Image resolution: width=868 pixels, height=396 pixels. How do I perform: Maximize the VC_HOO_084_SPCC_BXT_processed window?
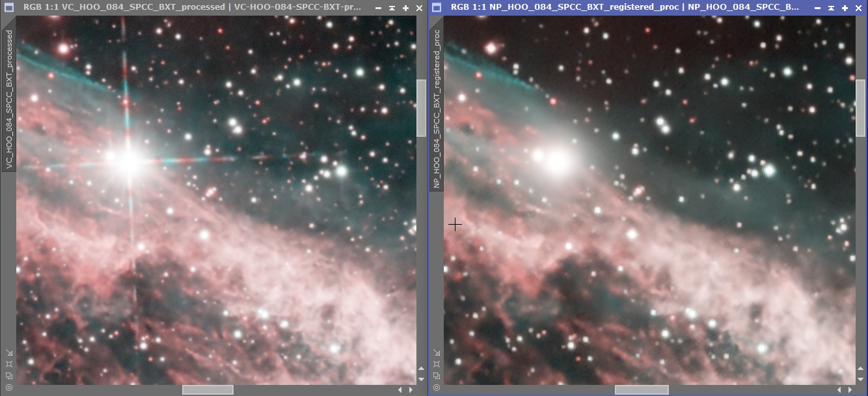click(x=405, y=8)
